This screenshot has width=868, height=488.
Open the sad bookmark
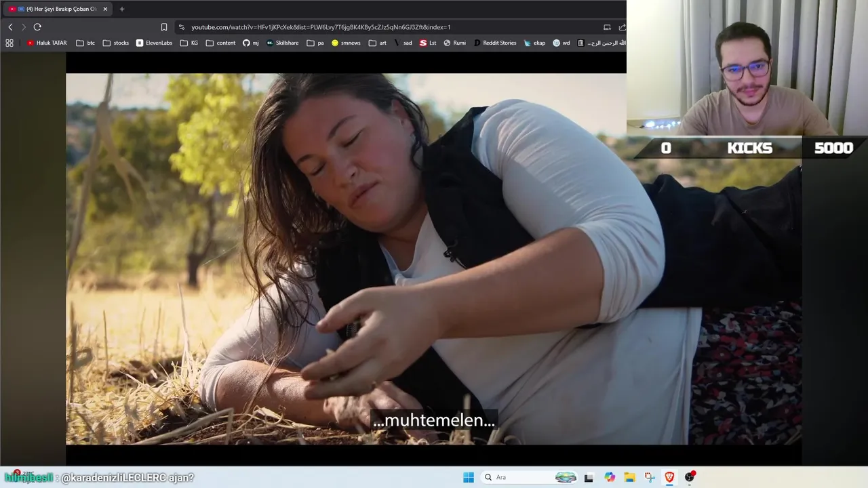click(403, 43)
